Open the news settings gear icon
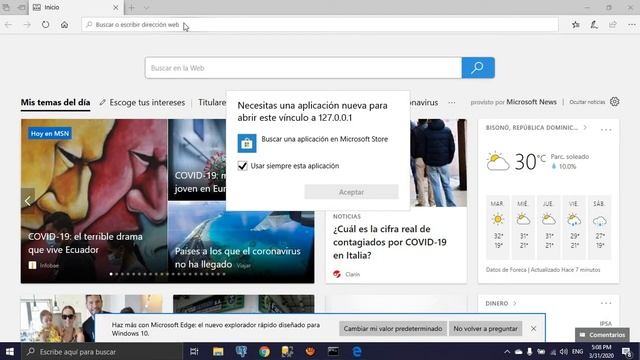Screen dimensions: 640x360 [614, 102]
